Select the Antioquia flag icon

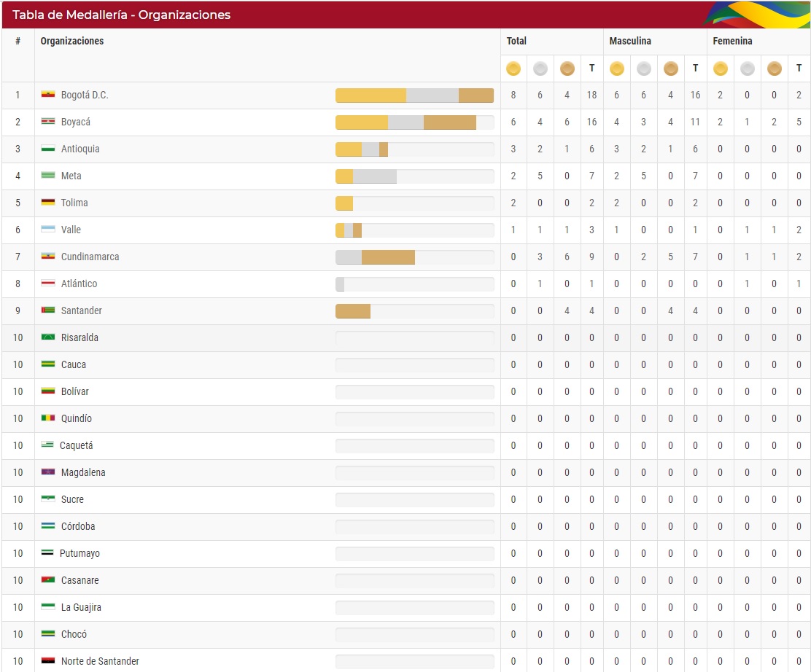[x=48, y=149]
